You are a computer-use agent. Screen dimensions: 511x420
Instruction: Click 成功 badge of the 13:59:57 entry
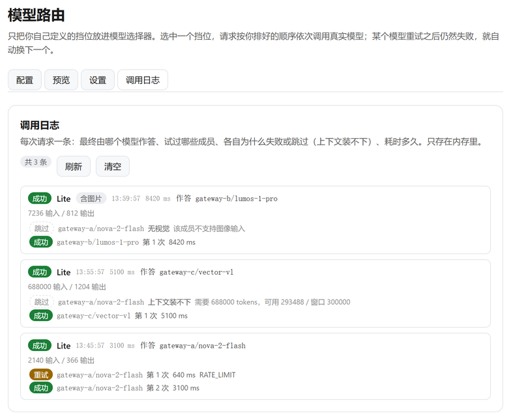tap(40, 198)
